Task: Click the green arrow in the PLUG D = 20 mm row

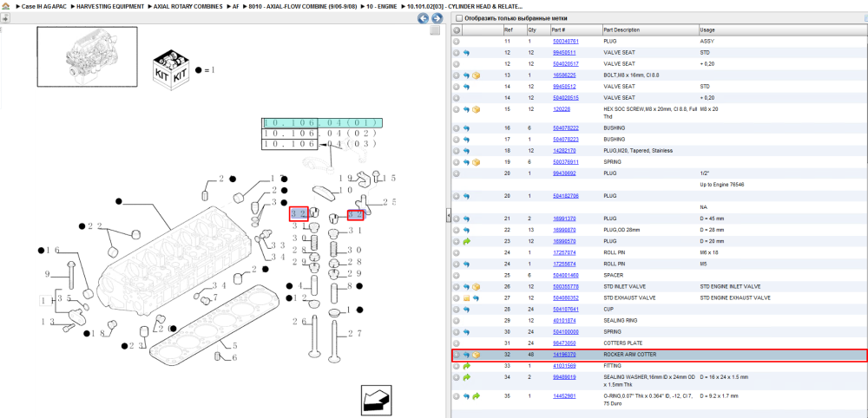Action: [x=466, y=241]
